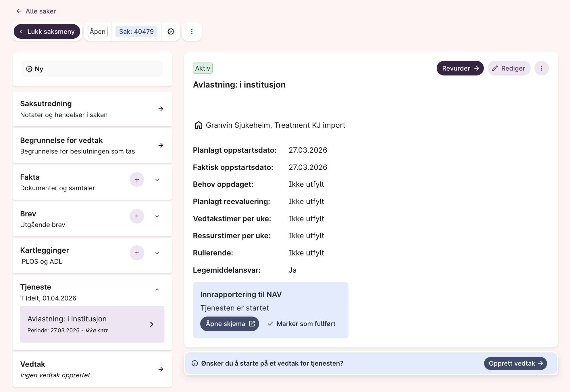Click the house icon beside Granvin Sjukeheim
This screenshot has width=570, height=392.
pyautogui.click(x=198, y=125)
